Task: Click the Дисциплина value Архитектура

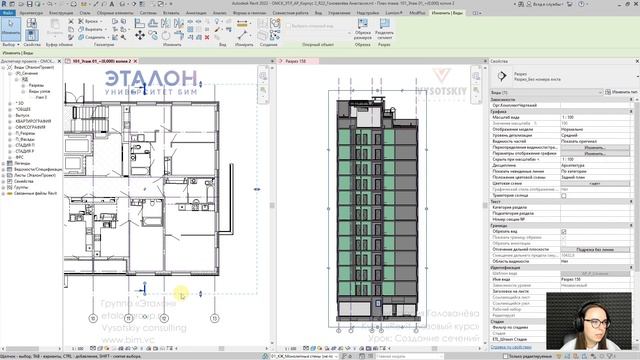Action: coord(595,165)
